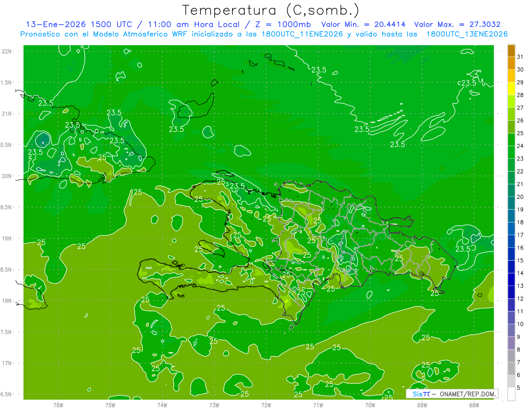Select the gray legend swatch between 6 and 7
The width and height of the screenshot is (532, 411).
(x=511, y=368)
